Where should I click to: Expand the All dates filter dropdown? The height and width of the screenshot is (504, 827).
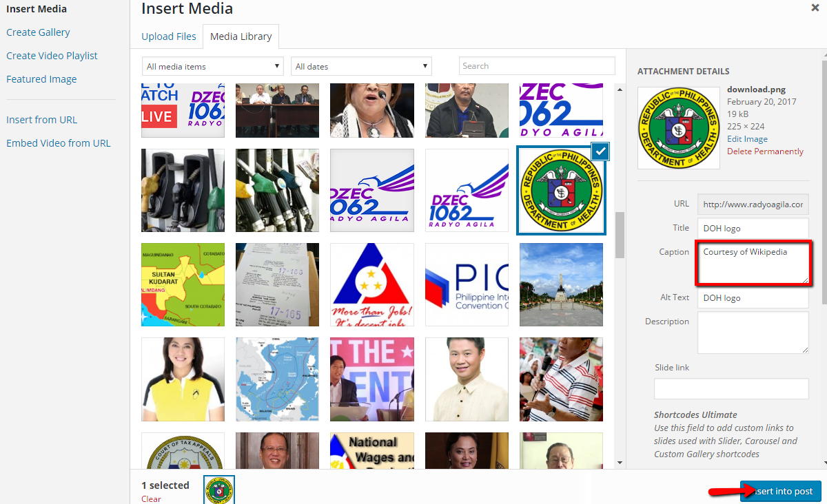tap(361, 66)
